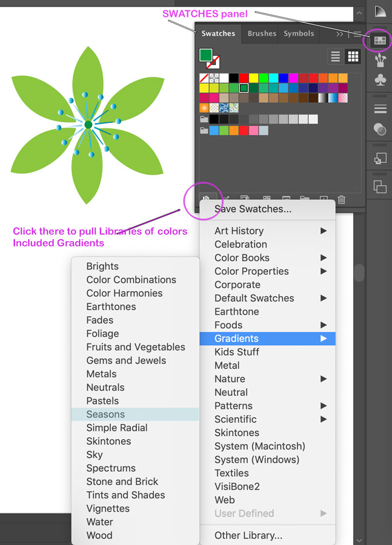Open the Brushes dock icon
The height and width of the screenshot is (545, 392).
(380, 60)
